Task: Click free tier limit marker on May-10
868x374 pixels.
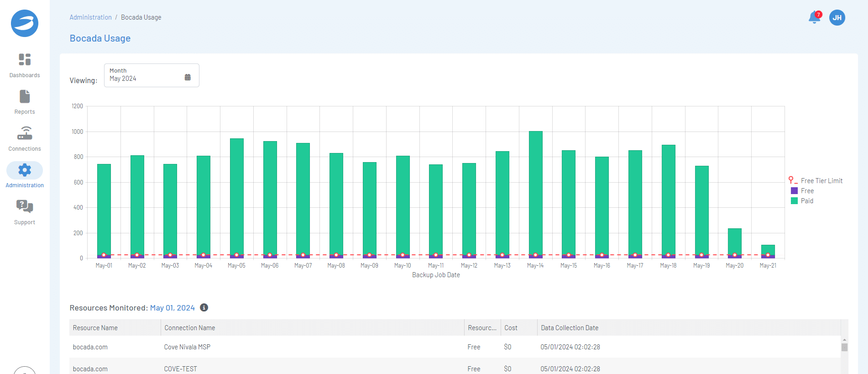Action: pyautogui.click(x=403, y=255)
